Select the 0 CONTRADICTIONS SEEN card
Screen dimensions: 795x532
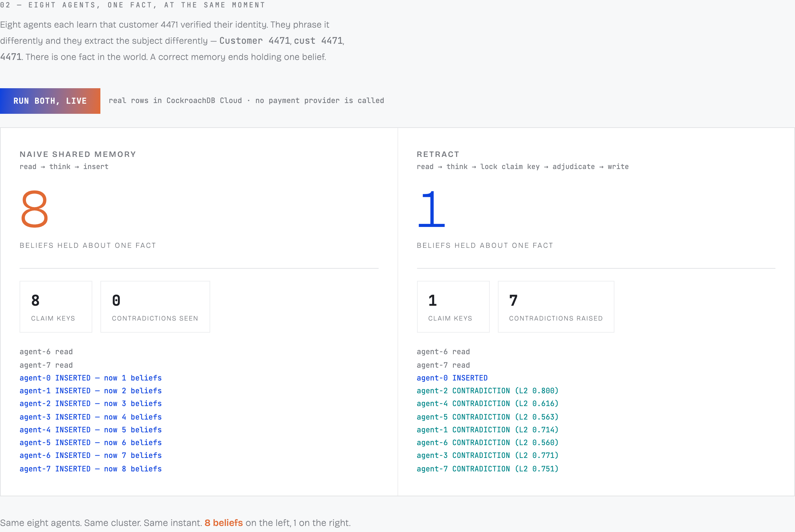click(x=155, y=307)
